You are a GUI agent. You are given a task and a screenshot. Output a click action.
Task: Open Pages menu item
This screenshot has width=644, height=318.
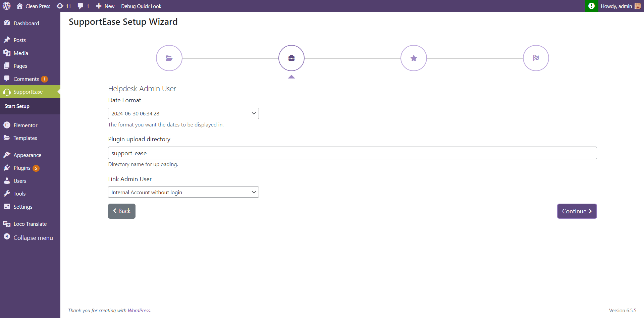[x=30, y=66]
